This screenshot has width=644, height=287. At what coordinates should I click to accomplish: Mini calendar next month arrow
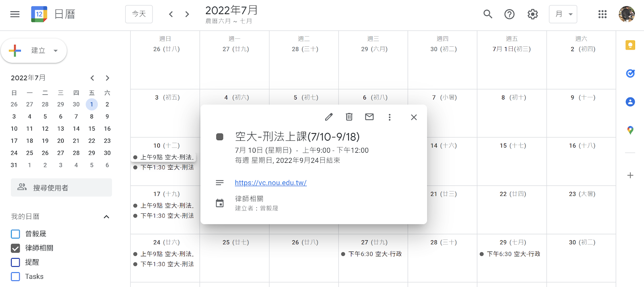point(107,78)
